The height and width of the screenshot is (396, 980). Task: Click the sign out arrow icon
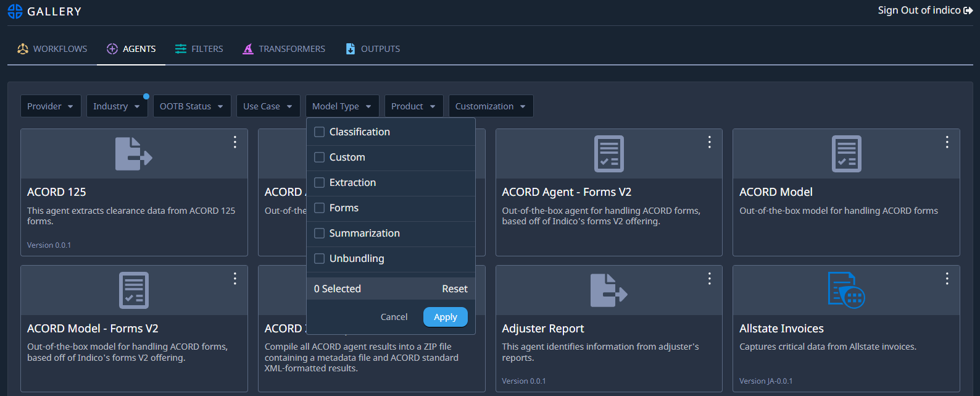tap(968, 11)
